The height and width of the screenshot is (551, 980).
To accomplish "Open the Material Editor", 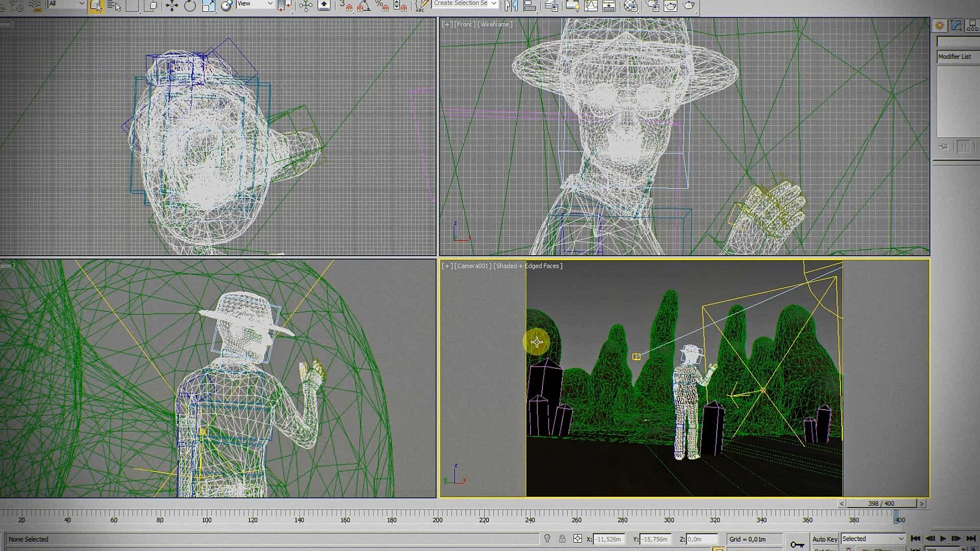I will [630, 6].
